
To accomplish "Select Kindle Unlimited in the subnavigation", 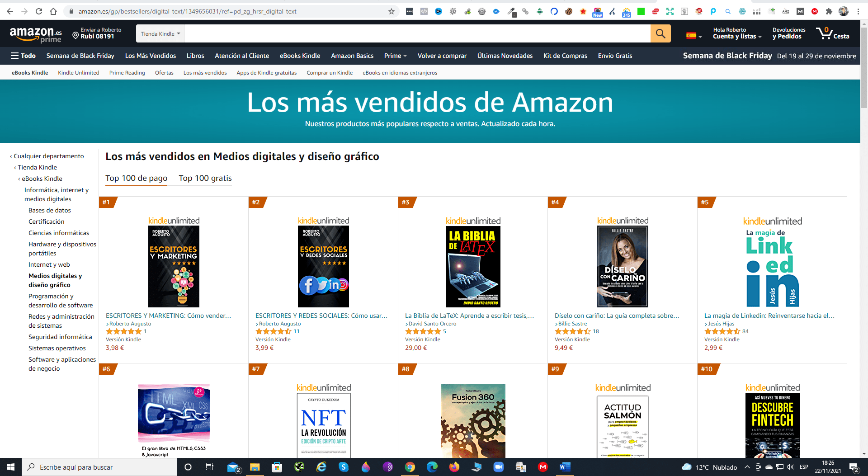I will coord(79,72).
